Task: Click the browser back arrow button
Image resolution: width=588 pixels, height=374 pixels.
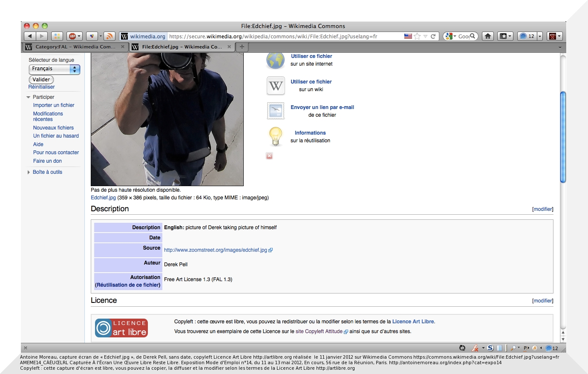Action: coord(30,36)
